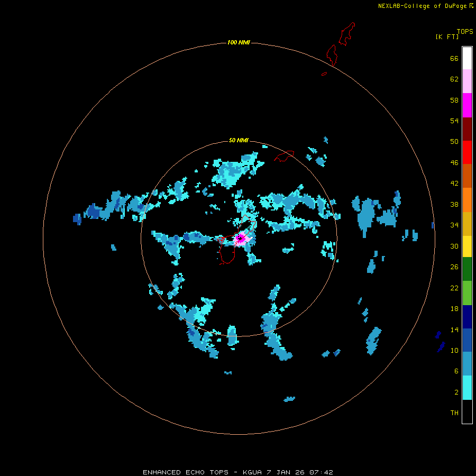
Task: Select the light green 22 kft swatch
Action: 467,293
